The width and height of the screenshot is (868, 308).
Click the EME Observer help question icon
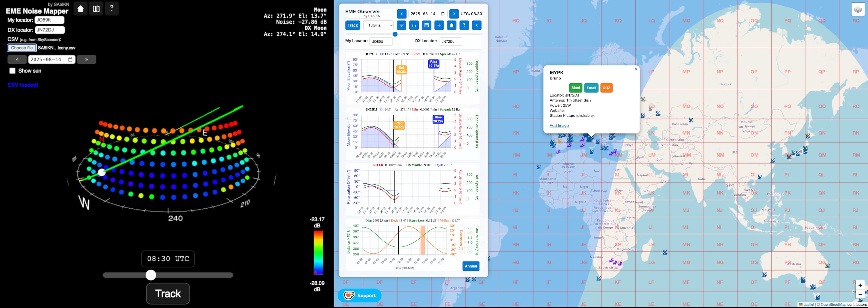pyautogui.click(x=464, y=25)
